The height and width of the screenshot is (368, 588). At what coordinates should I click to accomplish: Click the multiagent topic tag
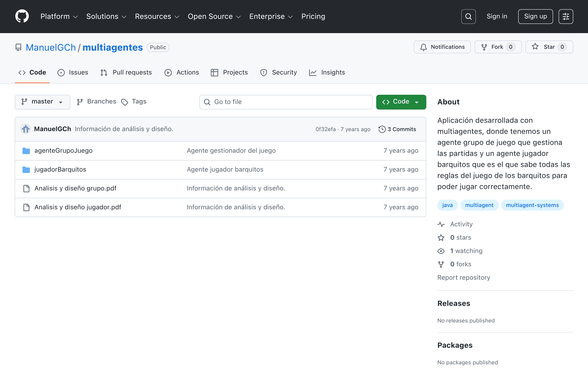[479, 205]
